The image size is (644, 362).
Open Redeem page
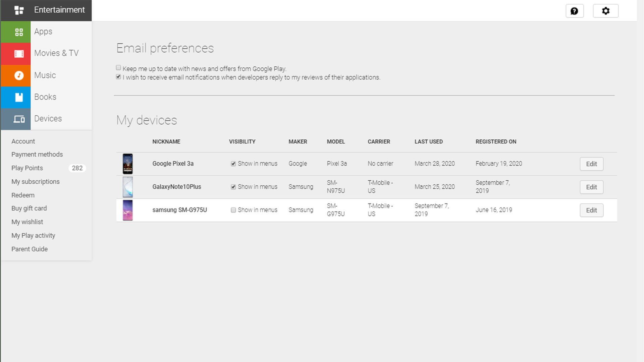(23, 195)
